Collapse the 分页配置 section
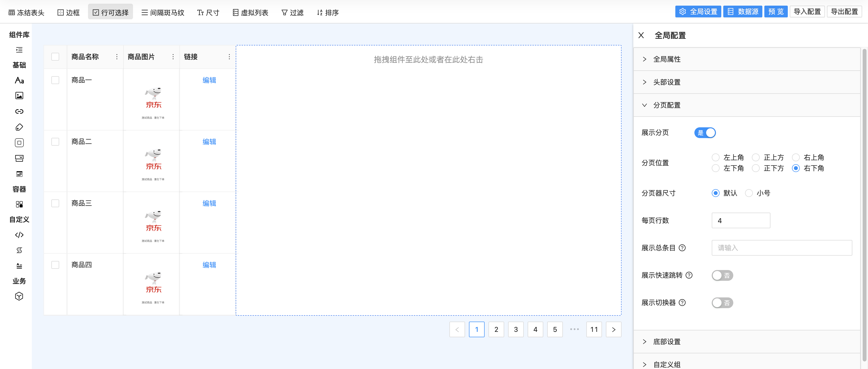The width and height of the screenshot is (868, 369). [x=667, y=105]
